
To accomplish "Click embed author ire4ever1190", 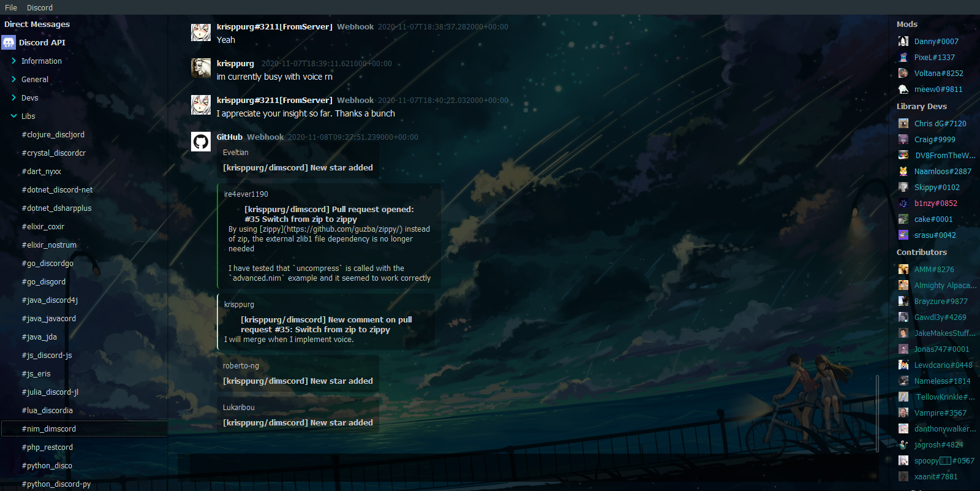I will coord(246,194).
